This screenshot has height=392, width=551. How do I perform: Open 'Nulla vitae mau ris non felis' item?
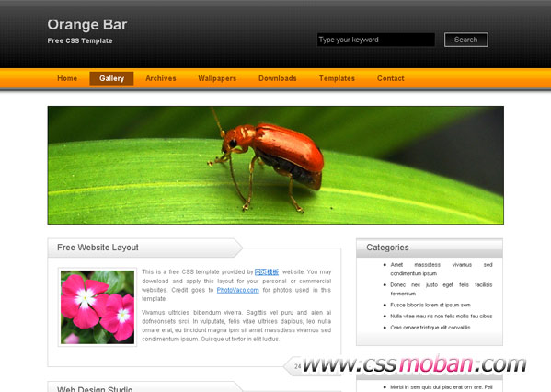click(441, 316)
